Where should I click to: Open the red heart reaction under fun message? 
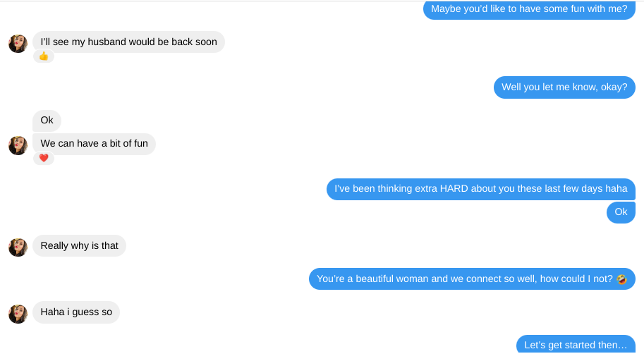click(44, 158)
